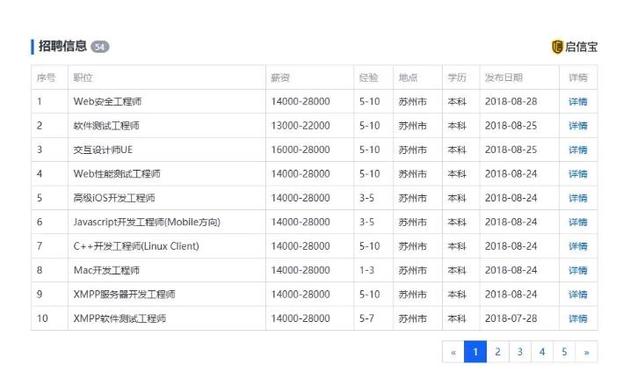The image size is (630, 380).
Task: Go to pagination page 2
Action: (498, 352)
